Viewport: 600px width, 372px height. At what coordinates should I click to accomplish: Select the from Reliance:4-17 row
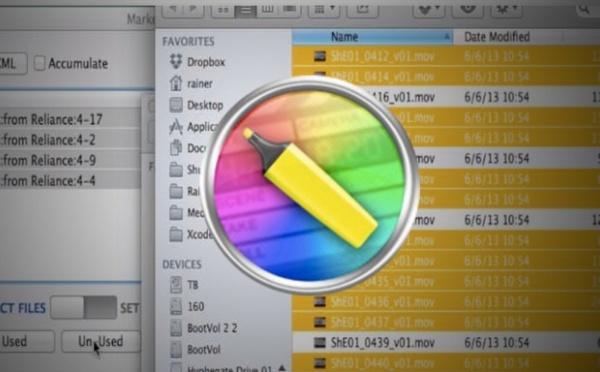[x=70, y=119]
